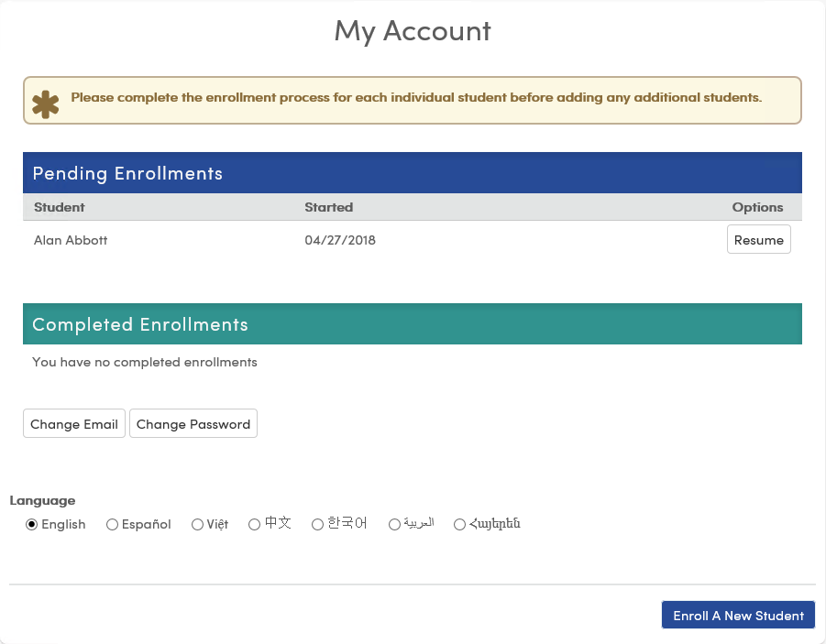The image size is (826, 644).
Task: Pick the 한국어 language option
Action: (x=317, y=525)
